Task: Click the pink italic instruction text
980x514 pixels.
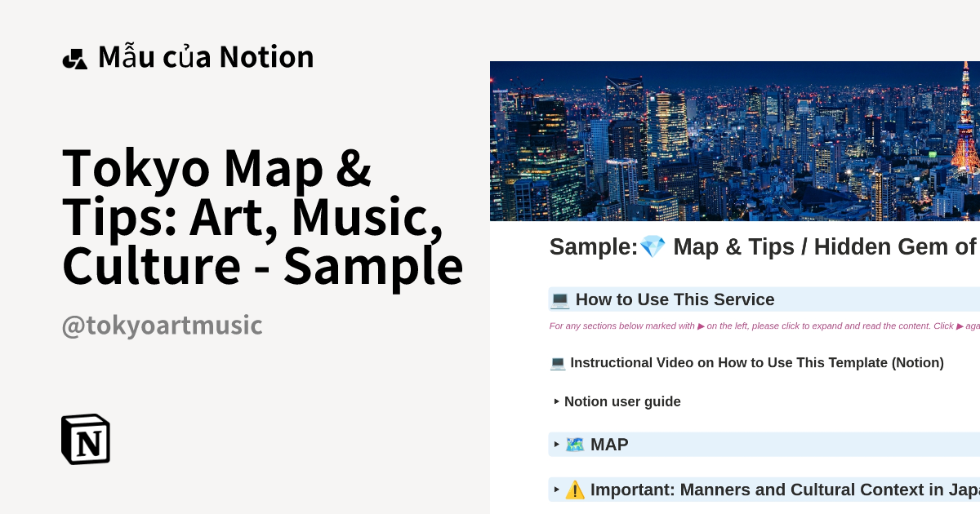Action: pos(759,326)
